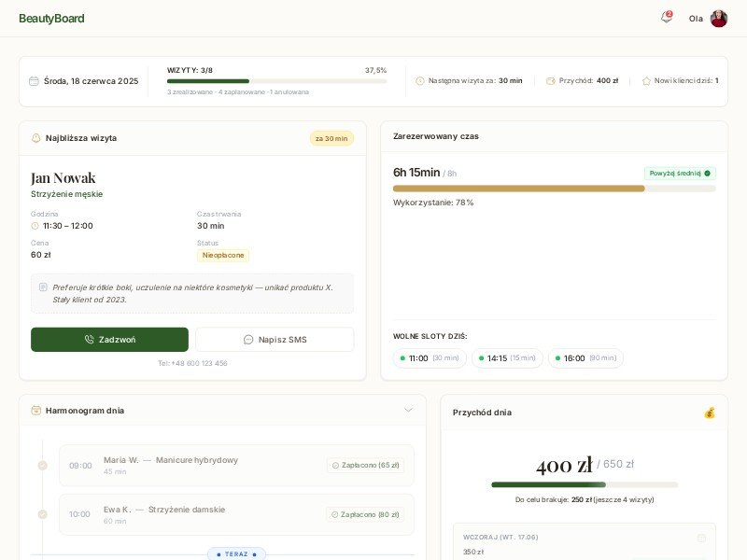
Task: Click the money bag icon in Przychód dnia
Action: 709,413
